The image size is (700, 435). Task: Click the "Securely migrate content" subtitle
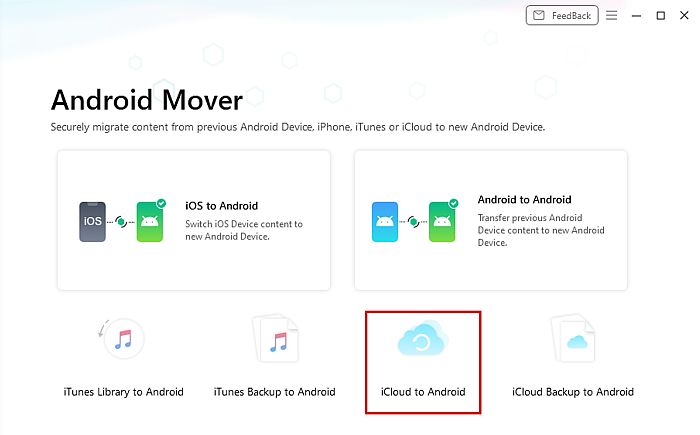click(x=298, y=127)
